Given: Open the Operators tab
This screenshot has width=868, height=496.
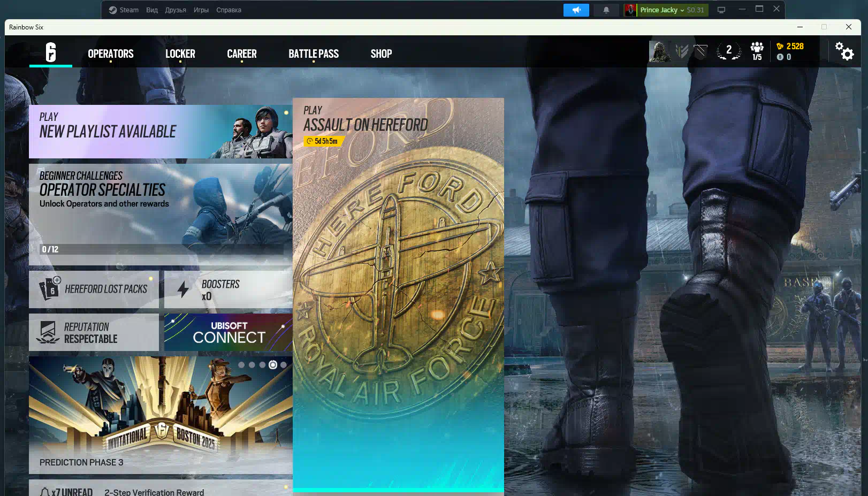Looking at the screenshot, I should pos(111,54).
